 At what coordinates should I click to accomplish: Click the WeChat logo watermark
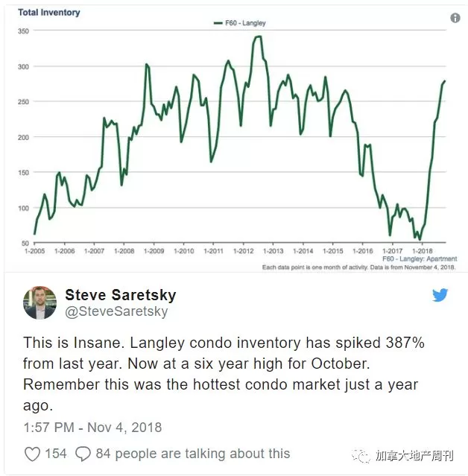(x=361, y=455)
